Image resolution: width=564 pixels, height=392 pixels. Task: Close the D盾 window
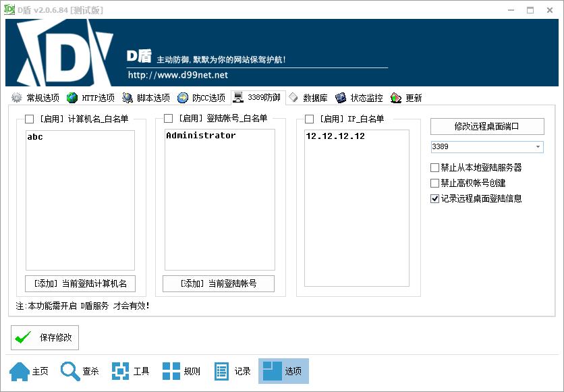click(550, 10)
